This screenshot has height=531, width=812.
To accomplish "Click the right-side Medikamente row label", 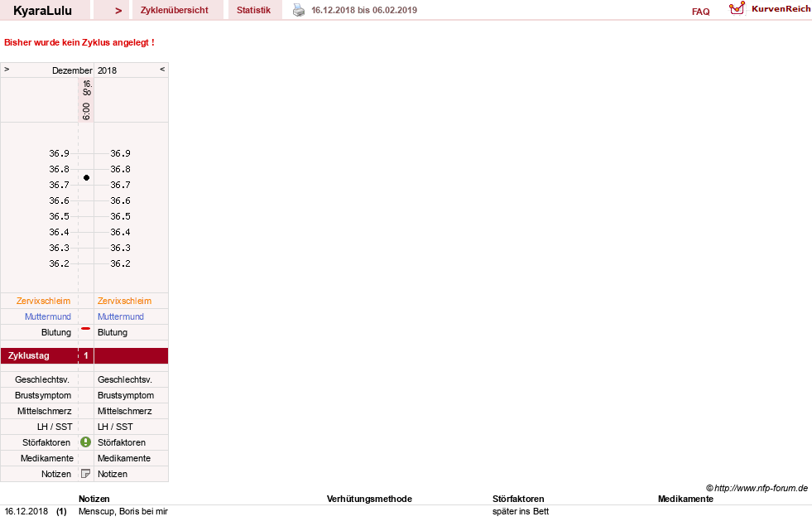I will tap(124, 458).
